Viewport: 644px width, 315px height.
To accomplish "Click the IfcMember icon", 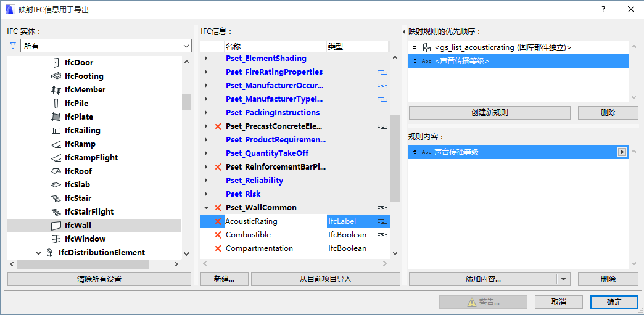I will 56,90.
